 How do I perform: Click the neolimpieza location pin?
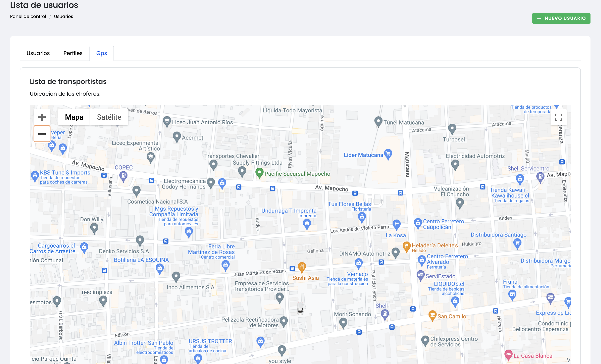pos(103,301)
